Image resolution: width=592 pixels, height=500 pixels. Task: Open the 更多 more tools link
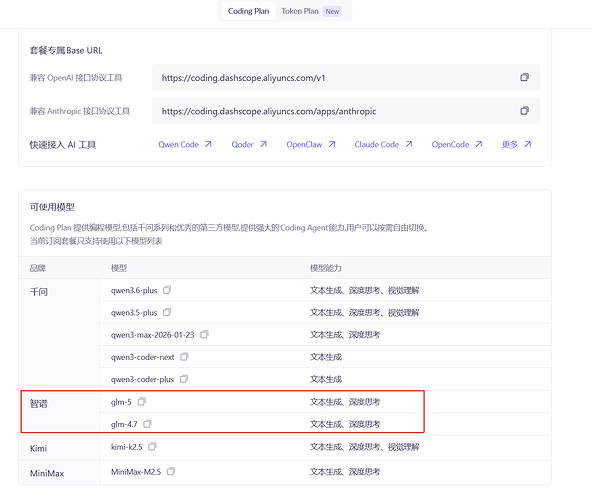point(516,145)
